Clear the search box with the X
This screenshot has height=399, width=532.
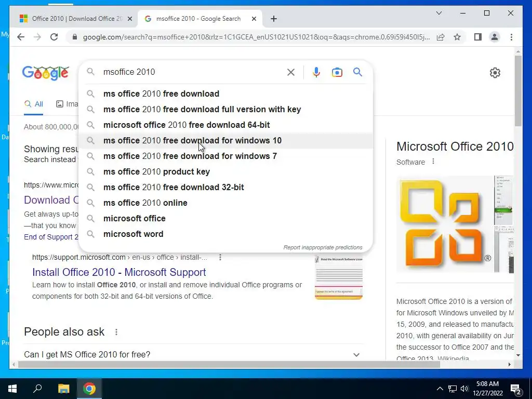pyautogui.click(x=291, y=72)
